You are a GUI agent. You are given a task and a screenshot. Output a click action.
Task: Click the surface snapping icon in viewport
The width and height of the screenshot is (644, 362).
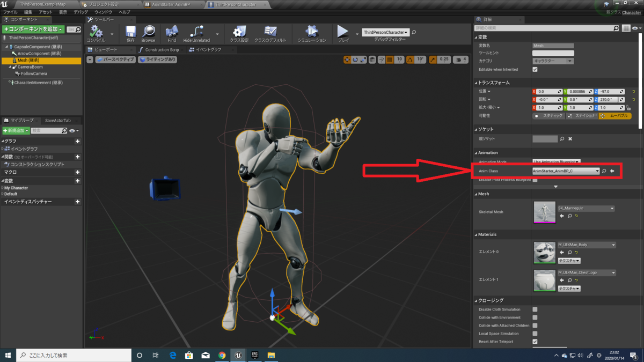pyautogui.click(x=381, y=60)
